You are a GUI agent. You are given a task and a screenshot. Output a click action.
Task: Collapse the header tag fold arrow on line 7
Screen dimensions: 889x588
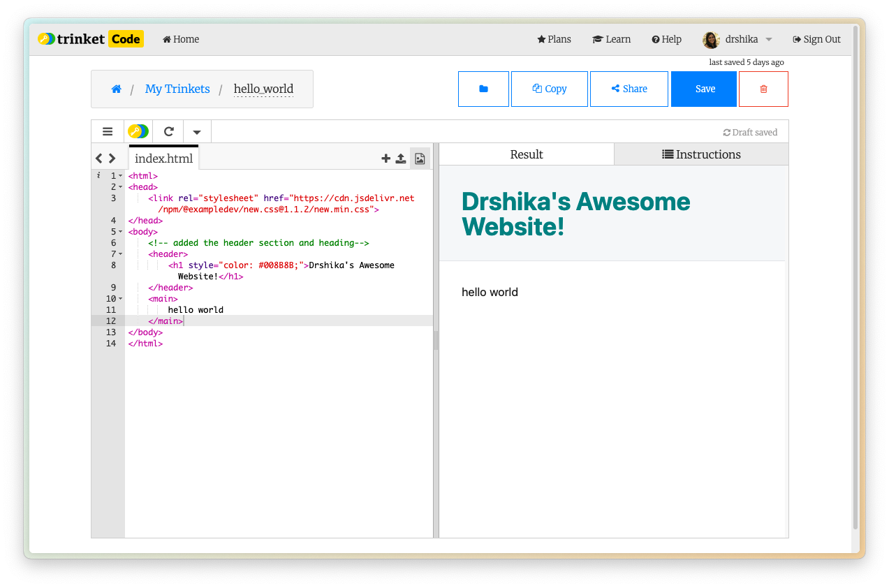(121, 254)
